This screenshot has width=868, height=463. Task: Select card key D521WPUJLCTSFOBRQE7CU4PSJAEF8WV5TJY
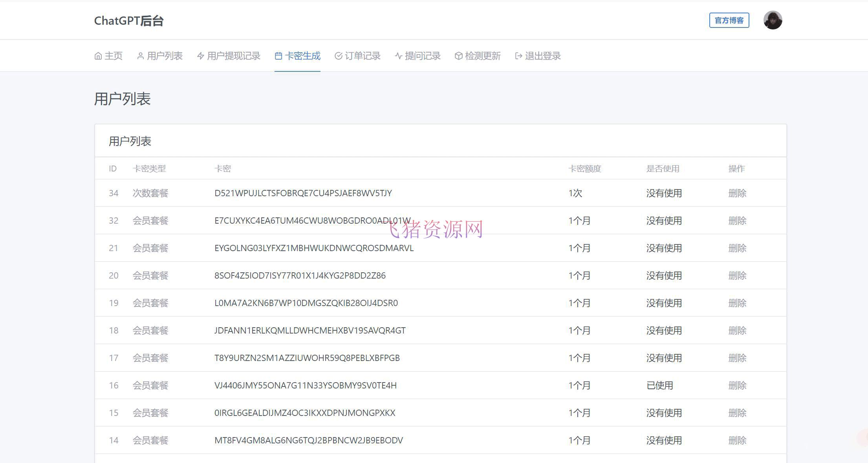pos(303,193)
